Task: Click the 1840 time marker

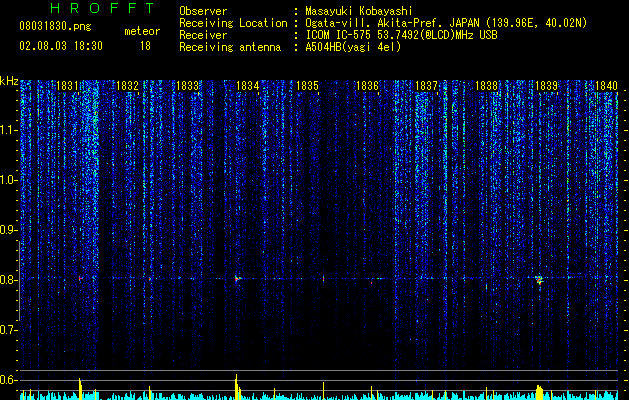Action: click(606, 86)
